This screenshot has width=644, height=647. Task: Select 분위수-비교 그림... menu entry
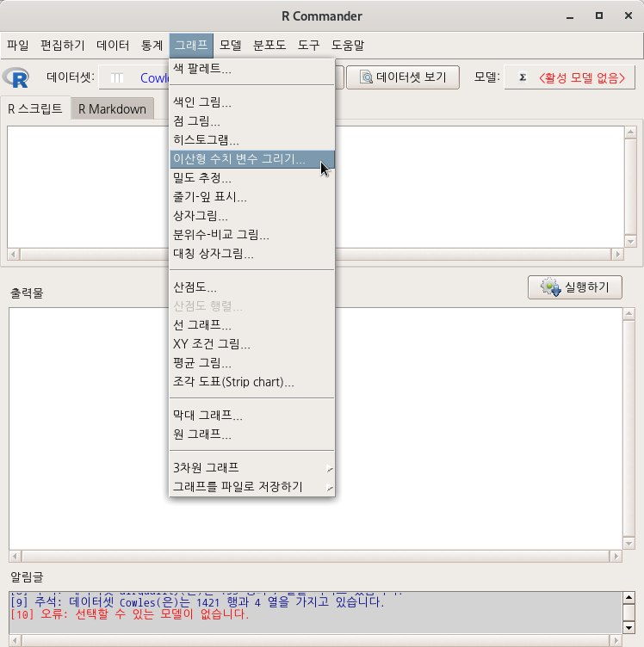(x=251, y=235)
